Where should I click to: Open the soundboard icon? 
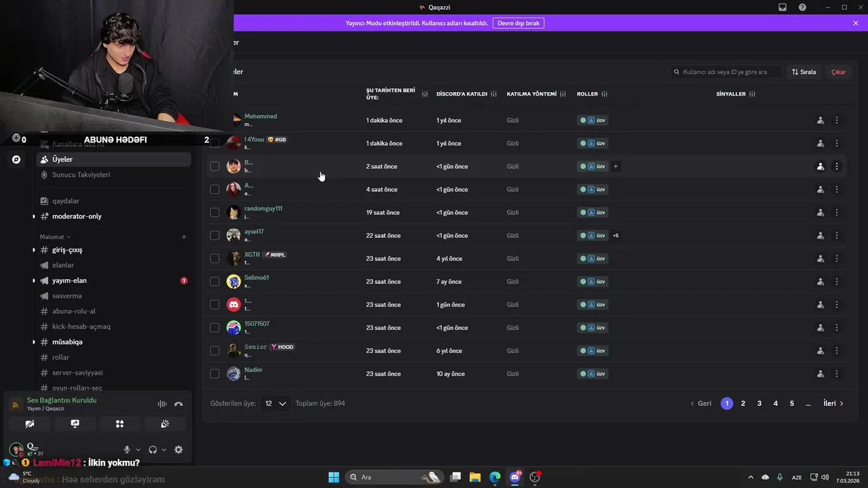pyautogui.click(x=165, y=424)
